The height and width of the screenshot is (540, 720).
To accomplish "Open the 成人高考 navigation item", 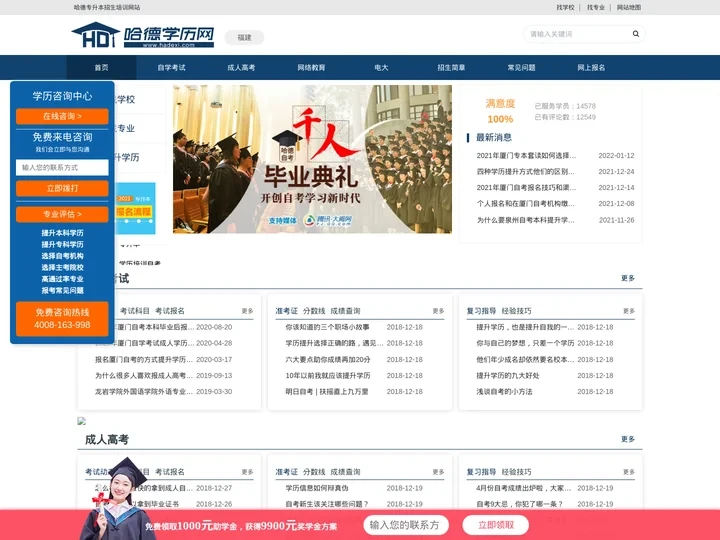I will [x=241, y=68].
